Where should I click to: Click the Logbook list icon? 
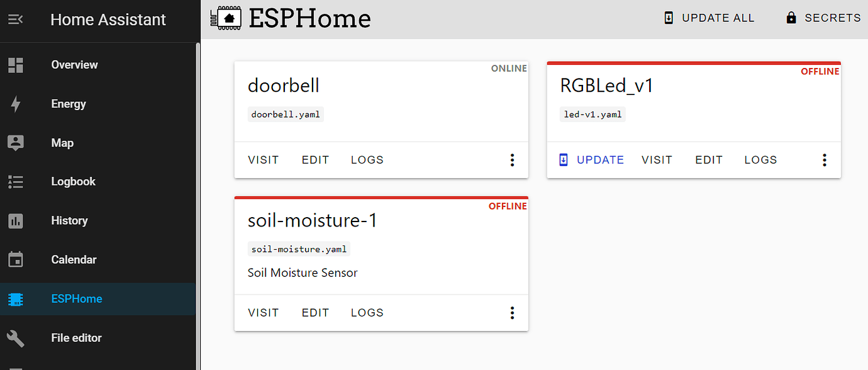16,181
